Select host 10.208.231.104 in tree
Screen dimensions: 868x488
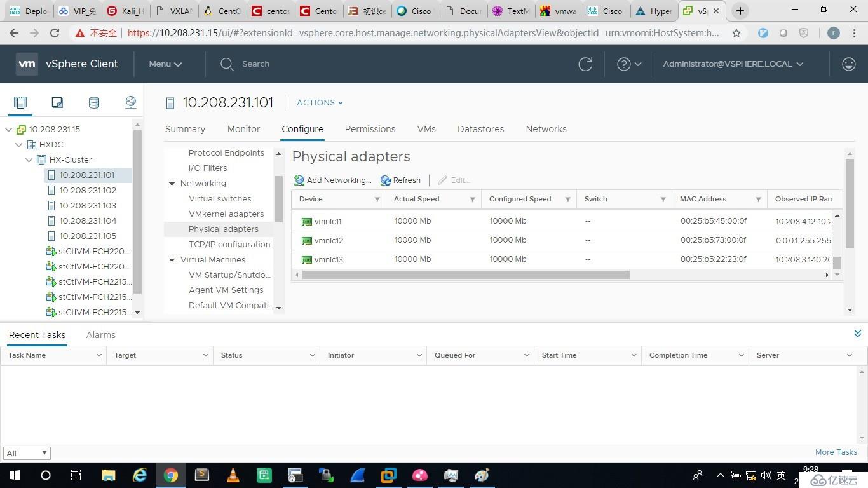(88, 221)
